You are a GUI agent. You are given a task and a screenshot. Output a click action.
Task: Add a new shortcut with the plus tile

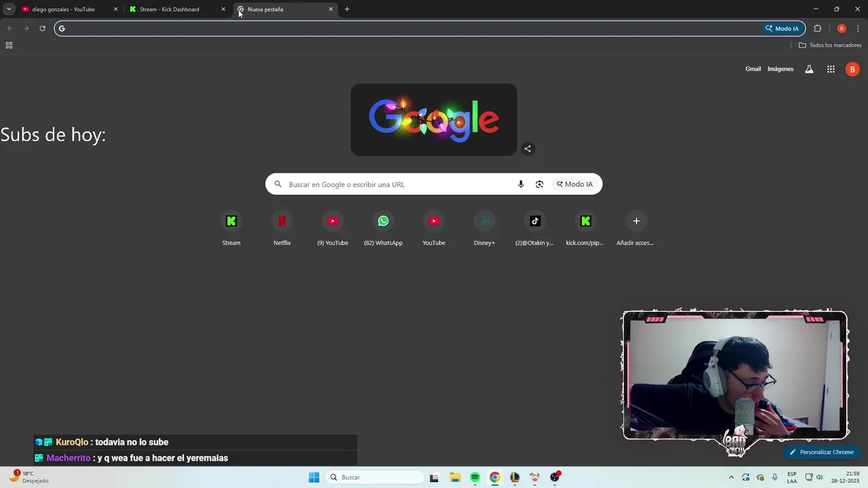(636, 229)
